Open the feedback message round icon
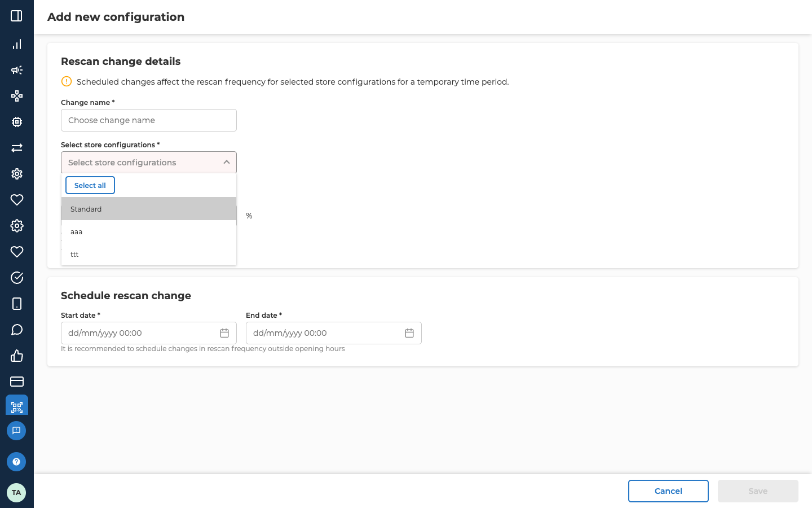Image resolution: width=812 pixels, height=508 pixels. pos(16,431)
